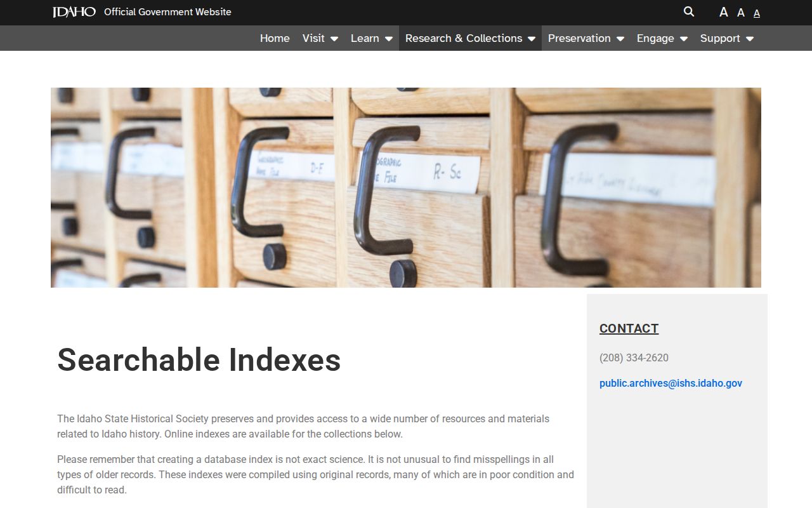Screen dimensions: 812x508
Task: Click the Idaho logo in header
Action: 74,12
